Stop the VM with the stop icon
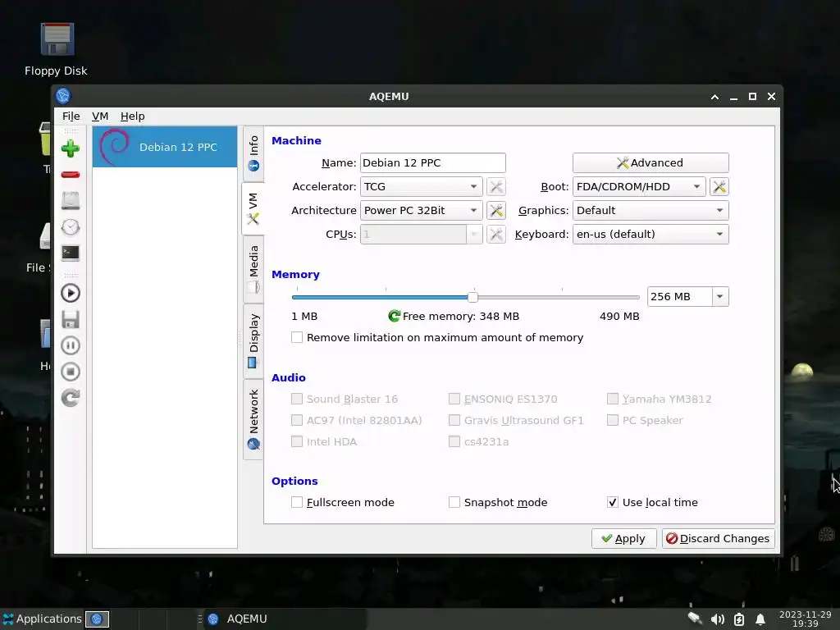840x630 pixels. pyautogui.click(x=71, y=372)
